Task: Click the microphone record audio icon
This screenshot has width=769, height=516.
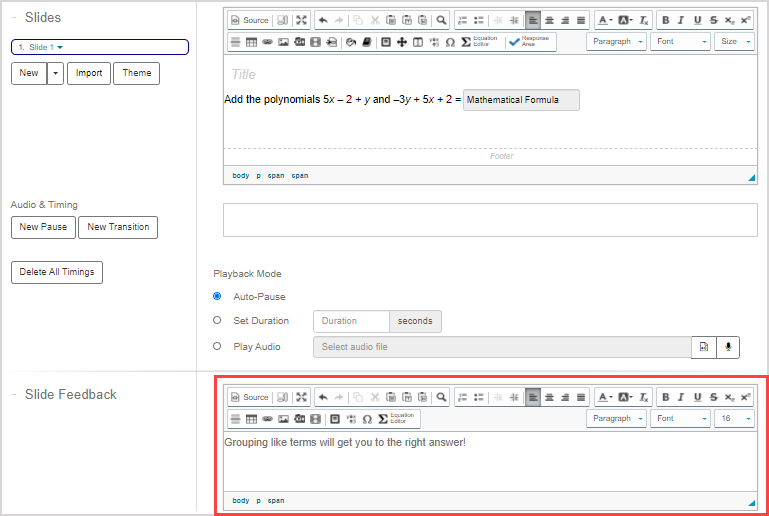Action: click(x=729, y=347)
